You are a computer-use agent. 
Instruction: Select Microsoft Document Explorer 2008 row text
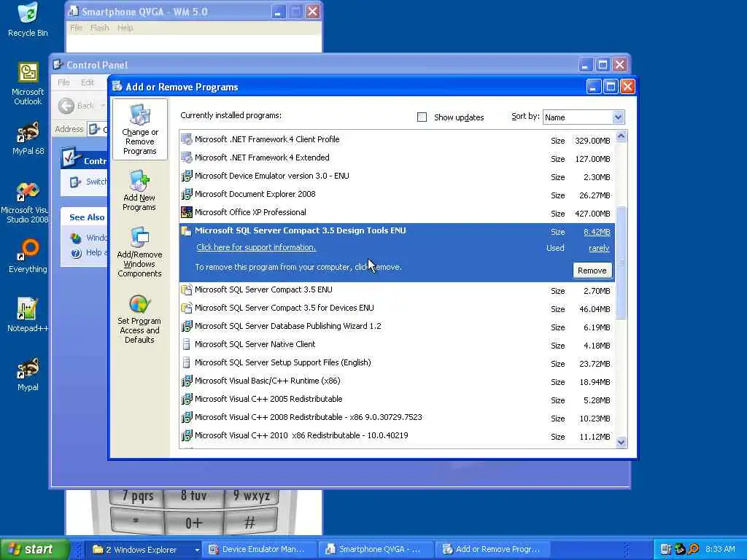tap(255, 194)
